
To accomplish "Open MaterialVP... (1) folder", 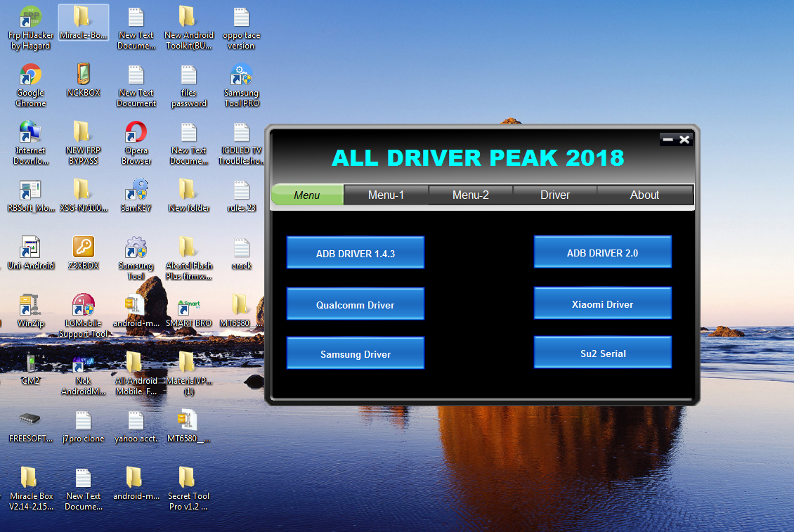I will 188,374.
